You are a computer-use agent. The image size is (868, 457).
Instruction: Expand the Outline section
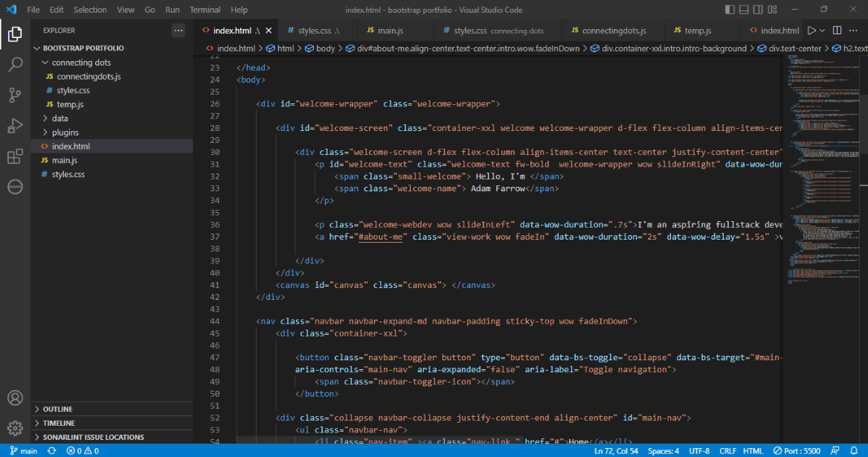tap(58, 409)
